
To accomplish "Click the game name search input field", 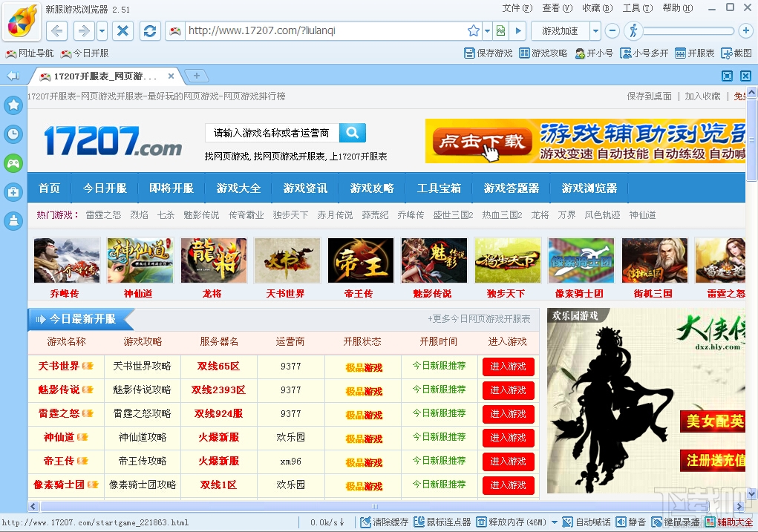I will pyautogui.click(x=272, y=133).
